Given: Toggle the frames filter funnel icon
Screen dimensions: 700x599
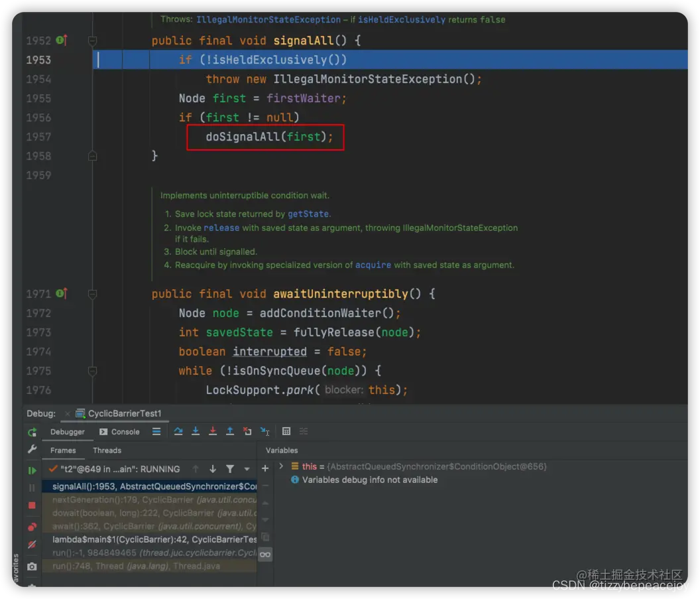Looking at the screenshot, I should pyautogui.click(x=230, y=468).
